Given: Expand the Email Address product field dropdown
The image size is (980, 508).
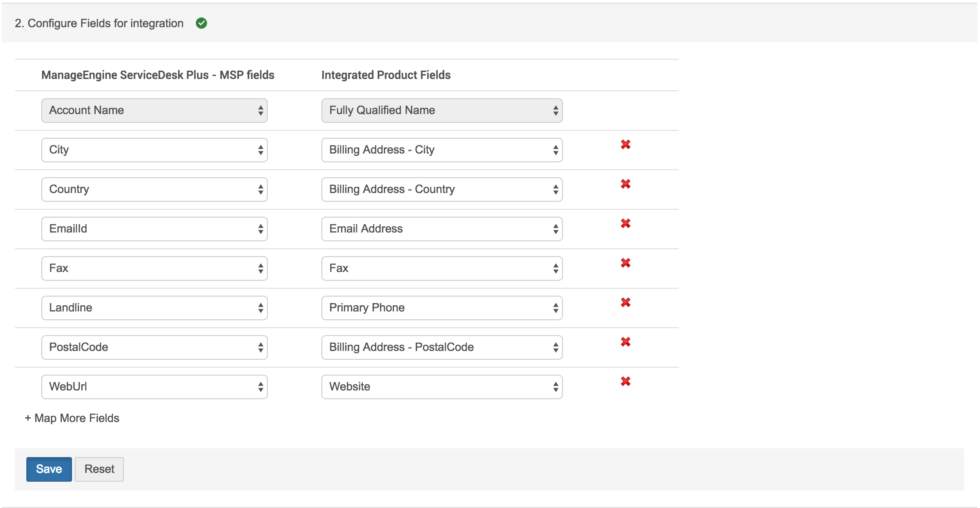Looking at the screenshot, I should pyautogui.click(x=442, y=229).
